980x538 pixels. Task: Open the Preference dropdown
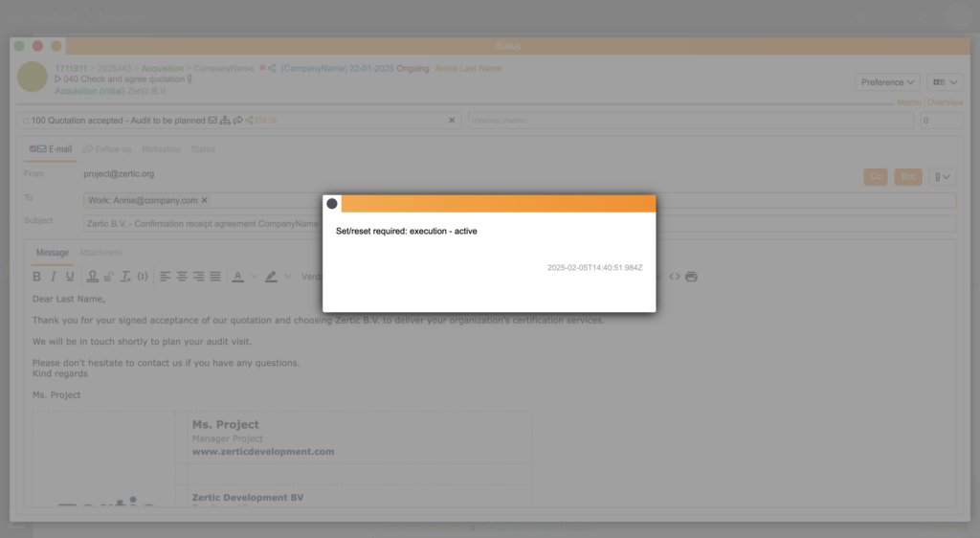888,82
